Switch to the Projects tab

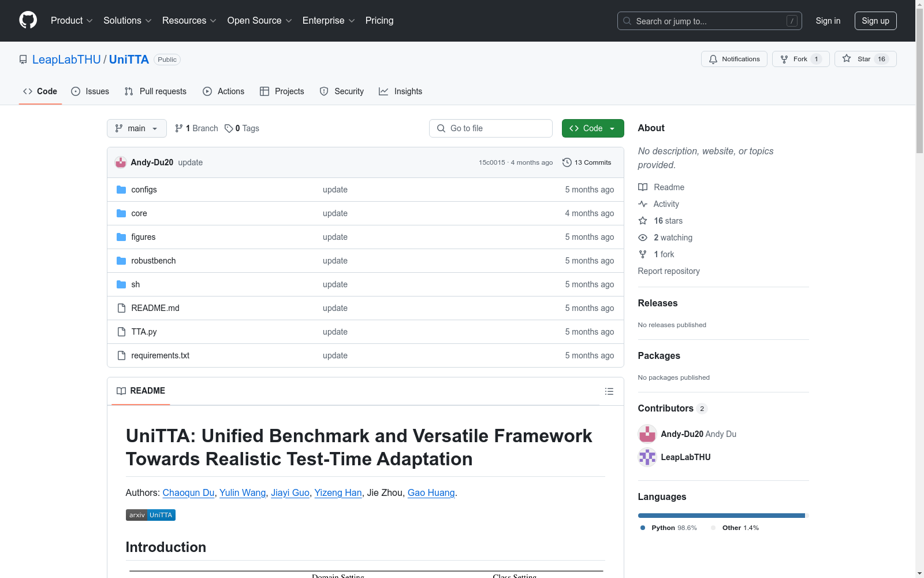tap(282, 91)
